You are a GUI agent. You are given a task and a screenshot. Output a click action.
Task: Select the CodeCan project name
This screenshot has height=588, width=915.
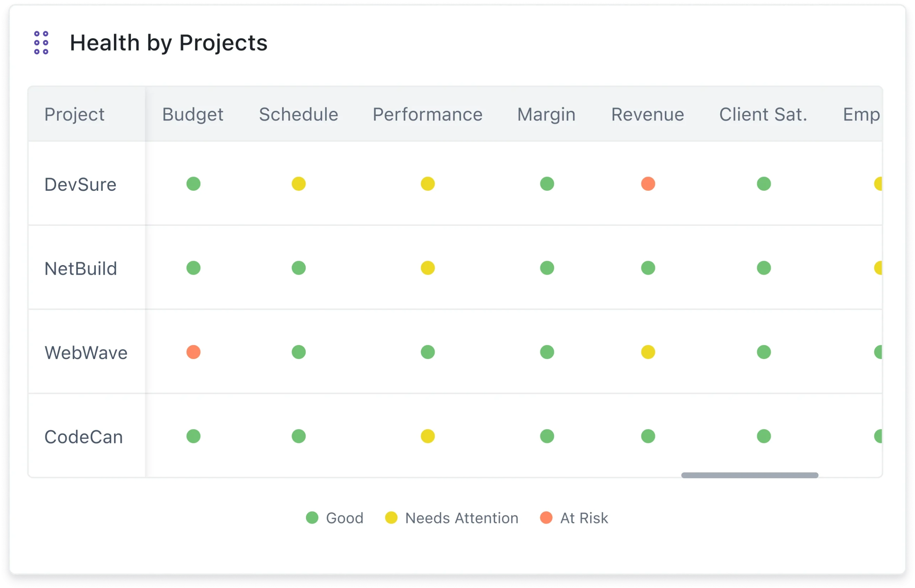pos(84,437)
